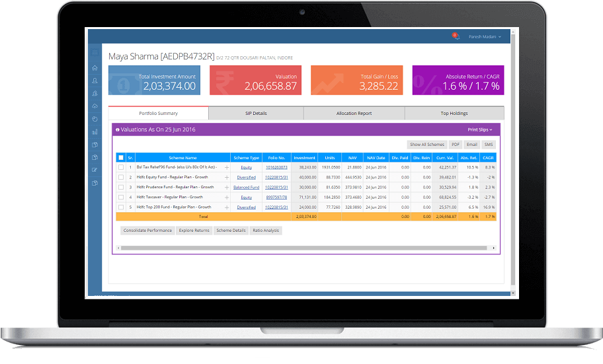Click the purple Absolute Return / CAGR tile

click(458, 81)
